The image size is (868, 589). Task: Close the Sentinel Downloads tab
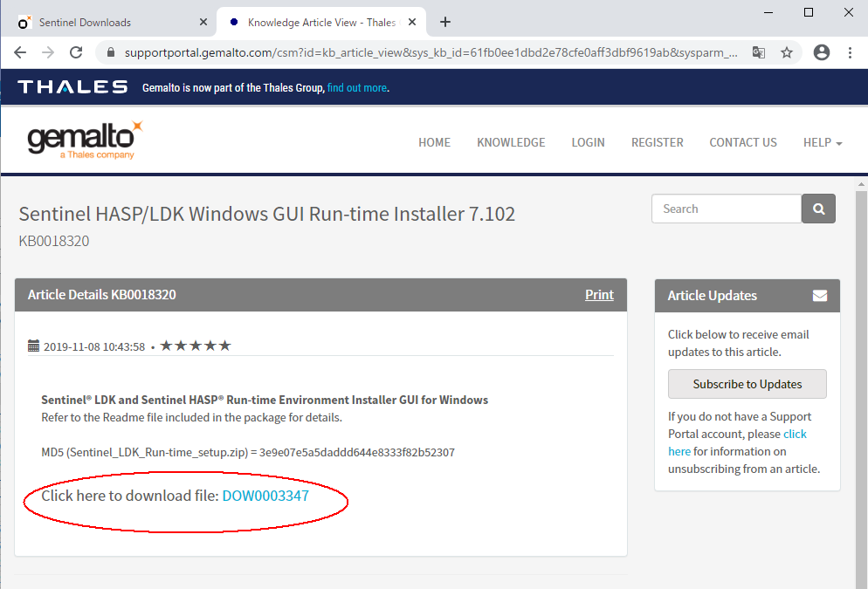pos(203,22)
